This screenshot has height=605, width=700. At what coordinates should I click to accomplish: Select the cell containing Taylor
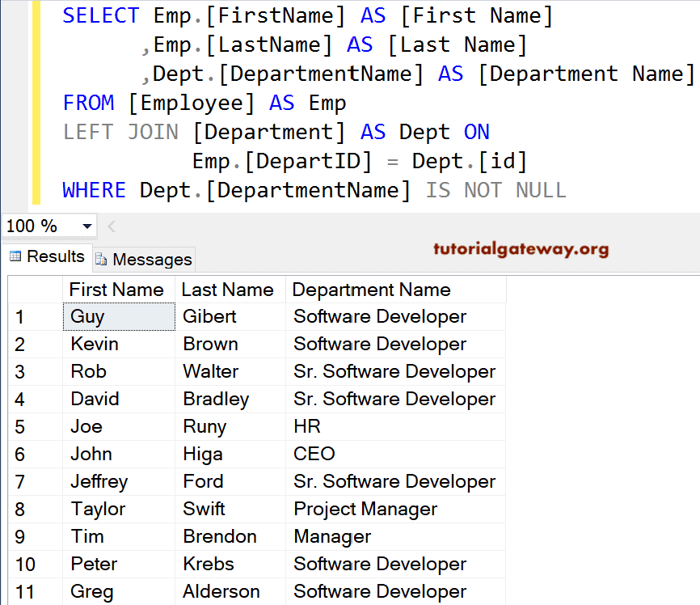(x=119, y=510)
